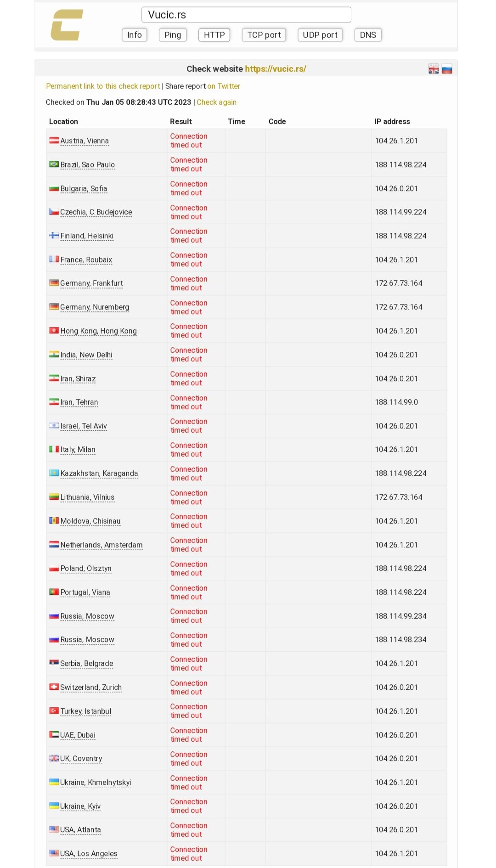Choose the UDP port check
Screen dimensions: 496x868
[x=320, y=35]
